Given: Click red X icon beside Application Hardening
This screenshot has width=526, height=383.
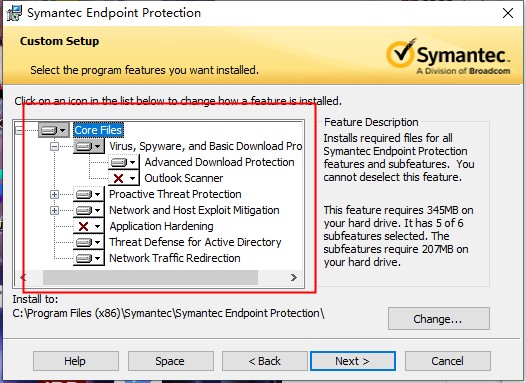Looking at the screenshot, I should point(89,226).
